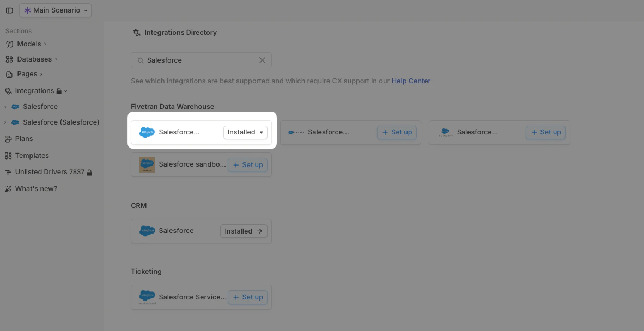
Task: Open the Main Scenario dropdown
Action: pos(56,10)
